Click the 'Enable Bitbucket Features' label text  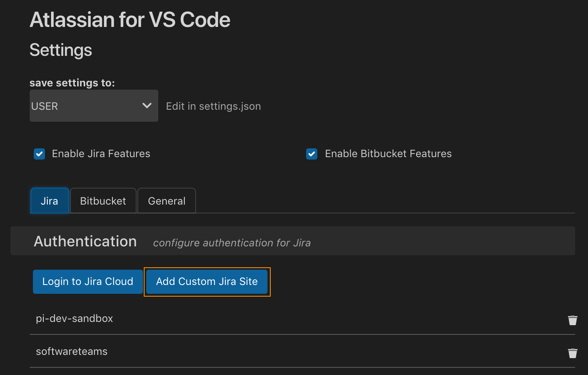coord(388,154)
